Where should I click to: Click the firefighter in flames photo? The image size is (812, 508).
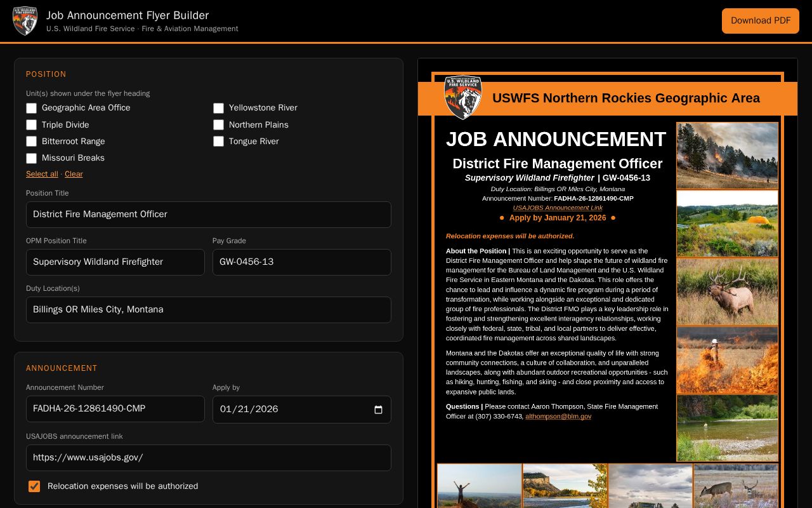point(727,360)
